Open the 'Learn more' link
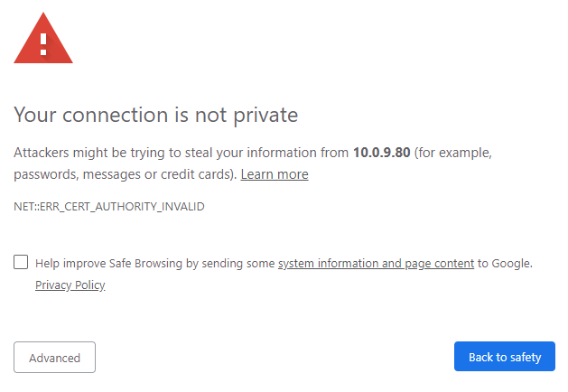This screenshot has height=392, width=568. tap(275, 174)
